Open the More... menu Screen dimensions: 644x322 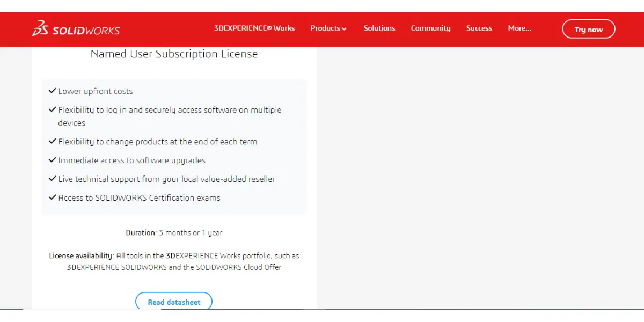519,28
